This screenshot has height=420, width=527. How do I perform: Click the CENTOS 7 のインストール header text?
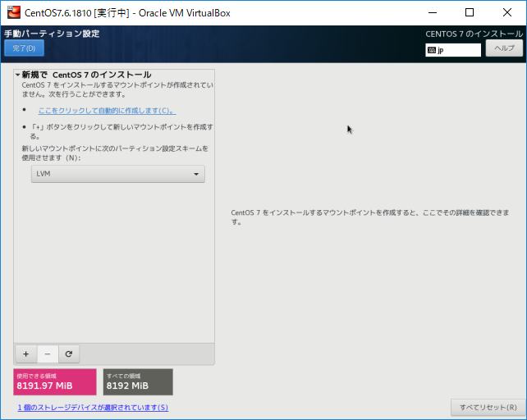pyautogui.click(x=474, y=34)
